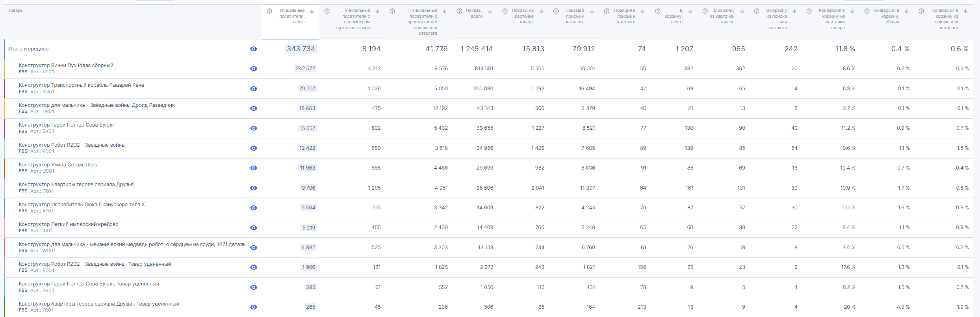This screenshot has width=980, height=317.
Task: Click purple color marker of Сова Букля row
Action: click(x=4, y=128)
